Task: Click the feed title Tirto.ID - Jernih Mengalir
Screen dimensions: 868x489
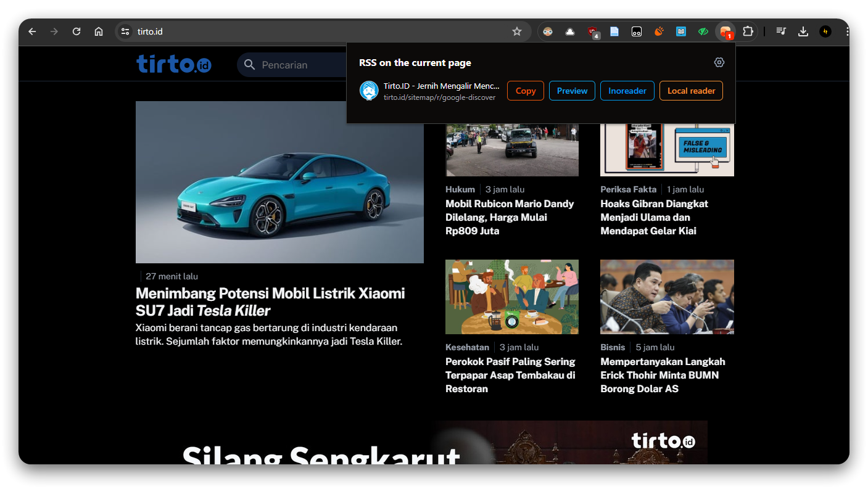Action: 441,86
